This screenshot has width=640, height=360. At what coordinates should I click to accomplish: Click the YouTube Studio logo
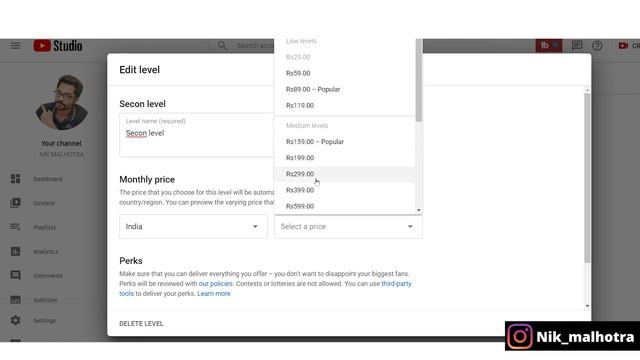58,46
